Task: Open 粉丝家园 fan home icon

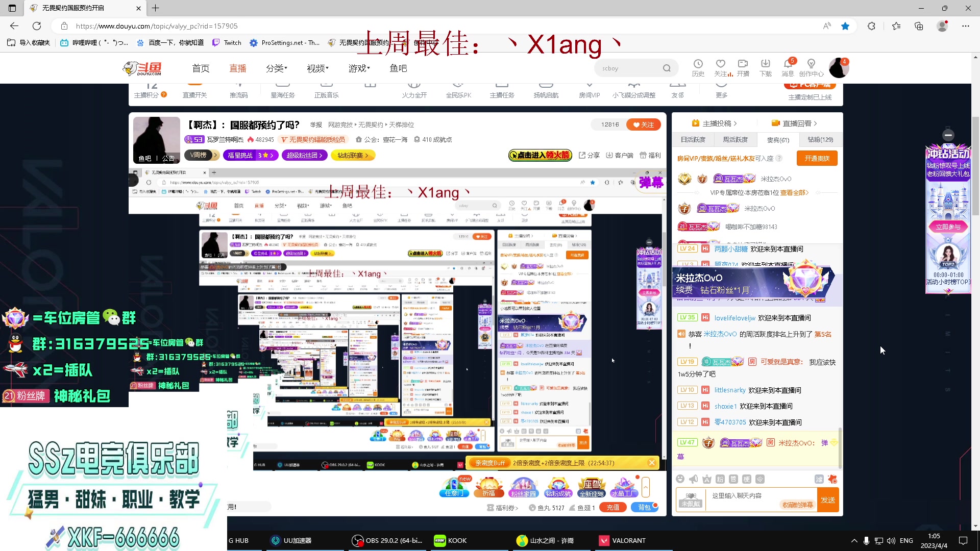Action: [524, 486]
